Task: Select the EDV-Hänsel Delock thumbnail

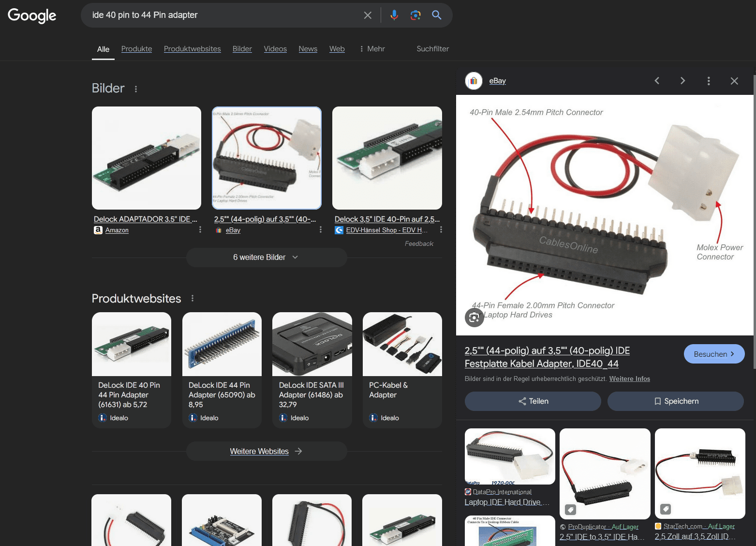Action: click(387, 158)
